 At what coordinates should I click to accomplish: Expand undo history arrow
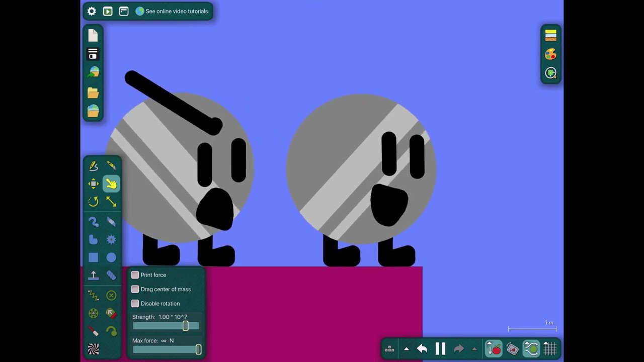[x=407, y=349]
